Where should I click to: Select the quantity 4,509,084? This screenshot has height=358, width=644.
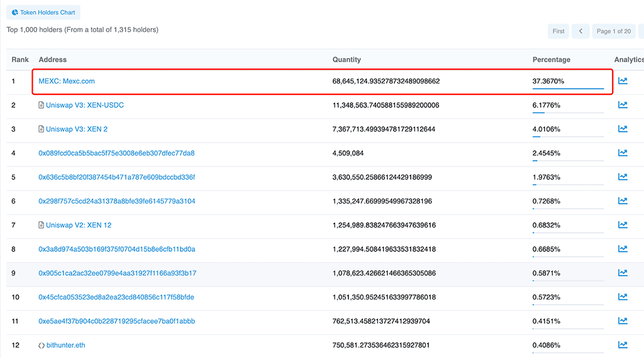[x=348, y=153]
